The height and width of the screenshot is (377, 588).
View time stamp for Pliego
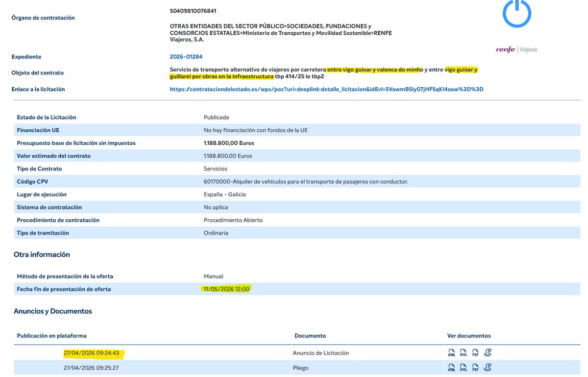(488, 367)
